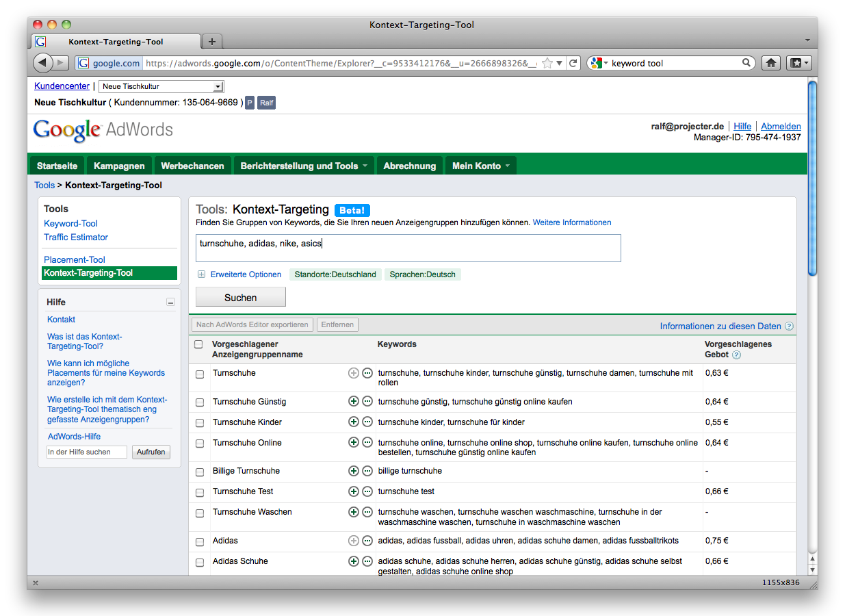
Task: Exclude the Adidas ad group
Action: click(x=367, y=541)
